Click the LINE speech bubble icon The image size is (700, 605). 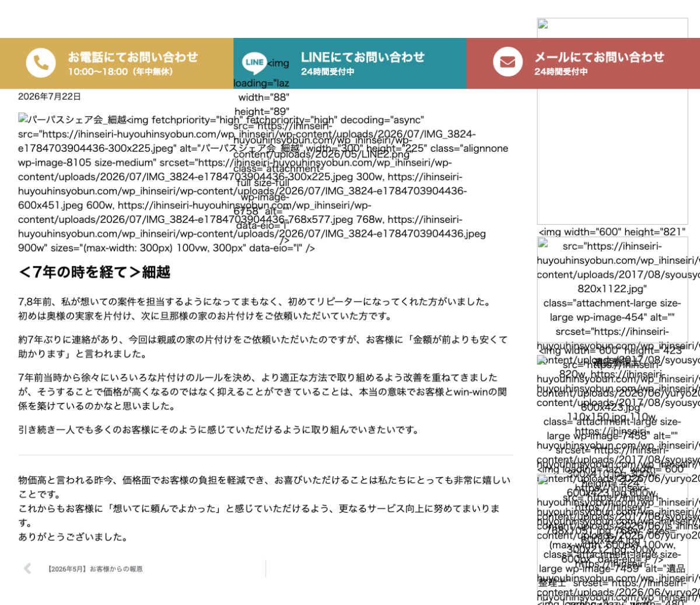(x=254, y=62)
